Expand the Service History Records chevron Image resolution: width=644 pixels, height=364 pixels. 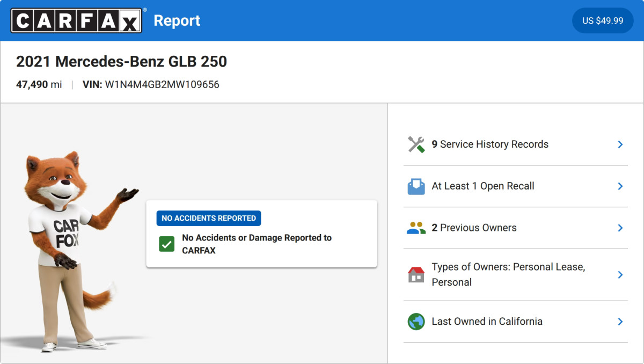(x=620, y=144)
